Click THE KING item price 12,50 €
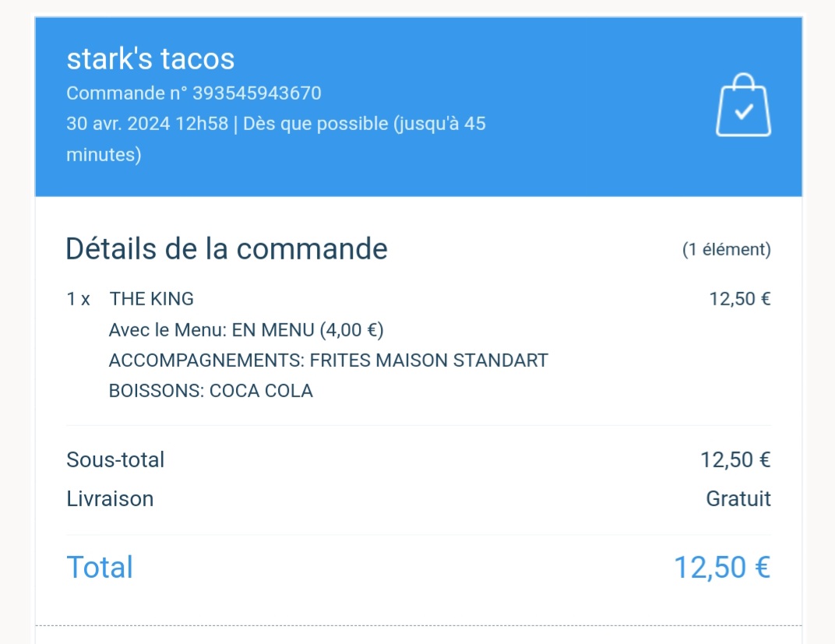Image resolution: width=835 pixels, height=644 pixels. click(739, 299)
